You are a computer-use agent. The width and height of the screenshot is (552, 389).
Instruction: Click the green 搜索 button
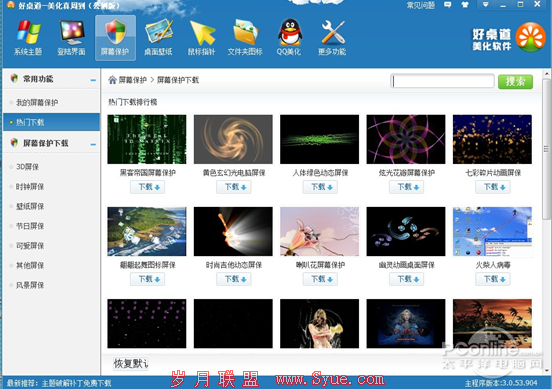pyautogui.click(x=515, y=82)
